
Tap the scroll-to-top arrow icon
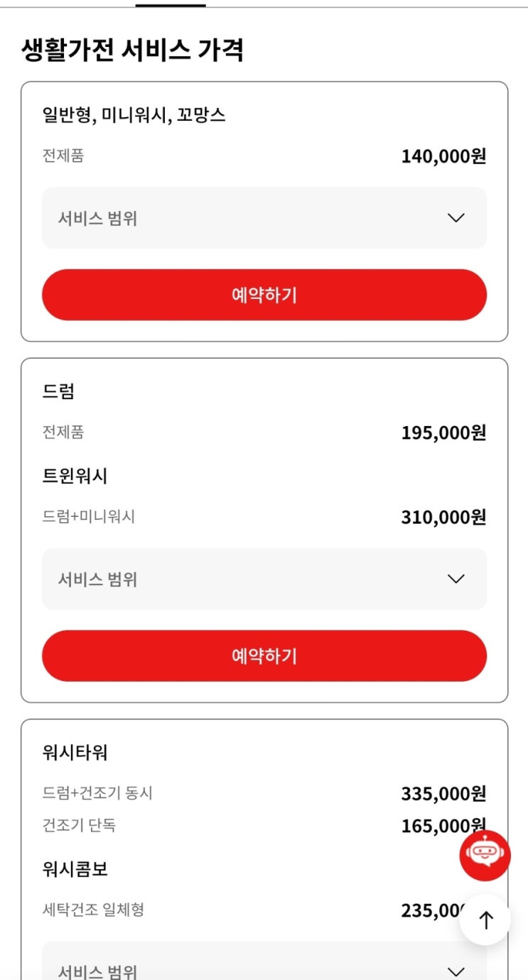[485, 920]
